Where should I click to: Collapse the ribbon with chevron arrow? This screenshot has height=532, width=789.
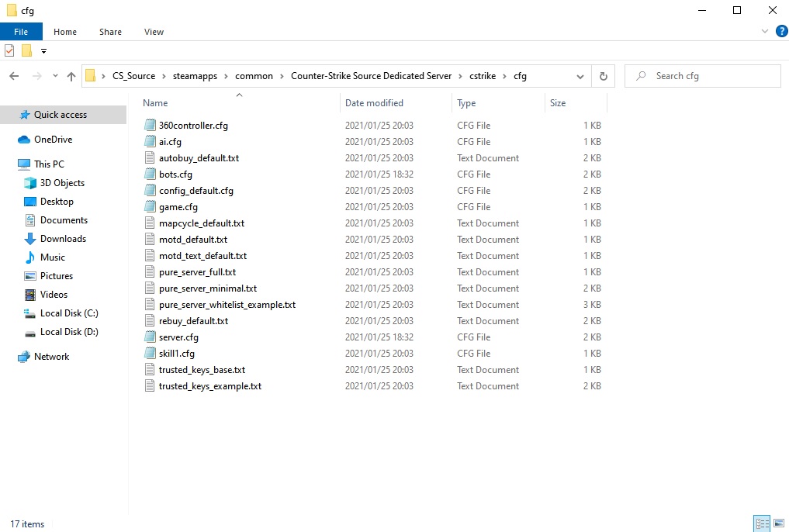pyautogui.click(x=765, y=31)
